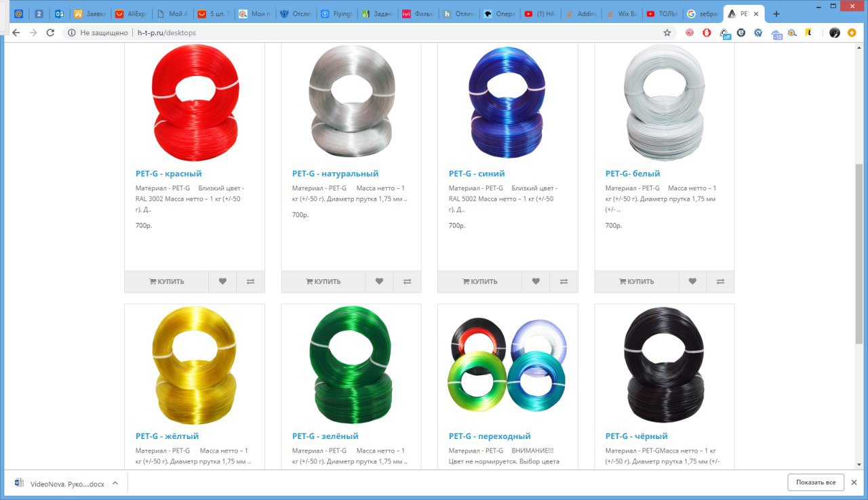Buy PET-G белый with Купить button

point(637,282)
